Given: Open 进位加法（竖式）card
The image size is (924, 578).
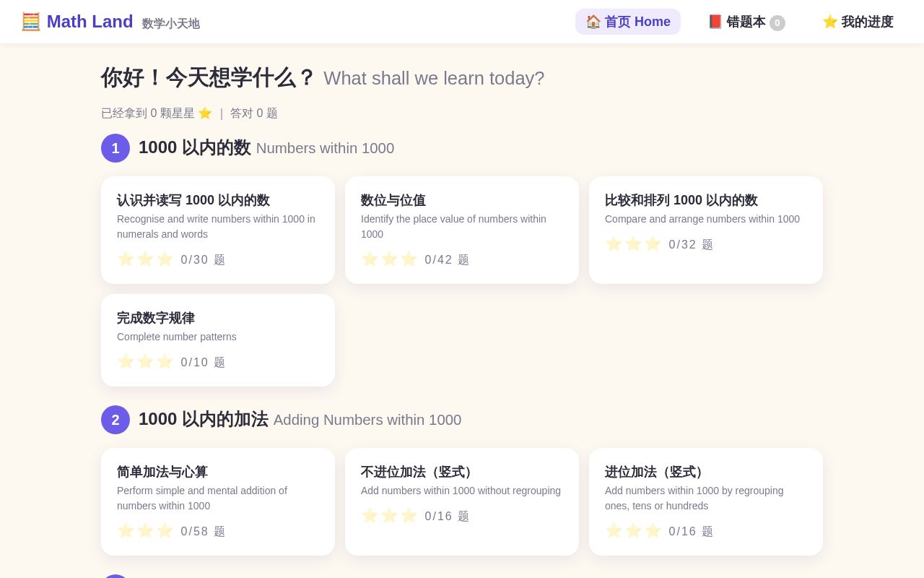Looking at the screenshot, I should (706, 501).
